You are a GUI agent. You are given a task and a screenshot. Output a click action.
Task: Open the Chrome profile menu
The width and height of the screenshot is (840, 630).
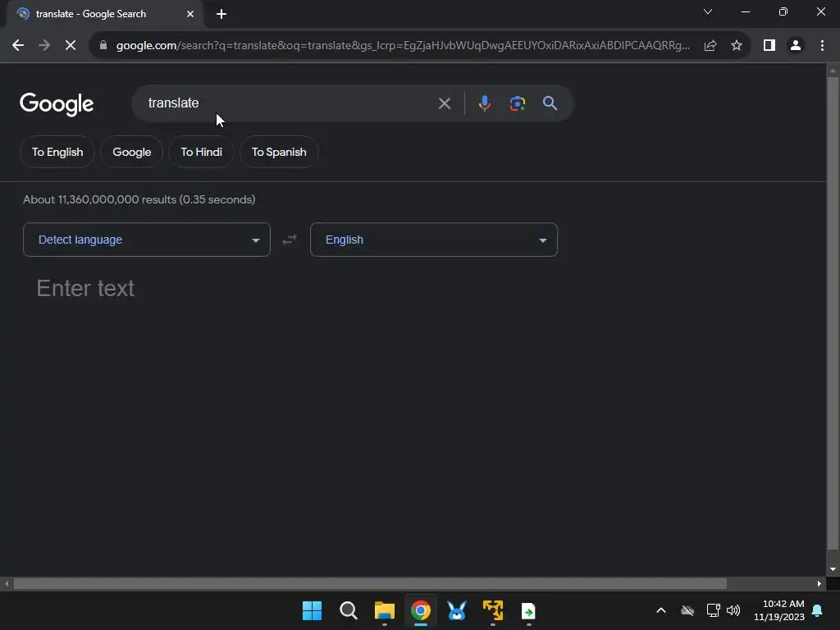click(796, 46)
